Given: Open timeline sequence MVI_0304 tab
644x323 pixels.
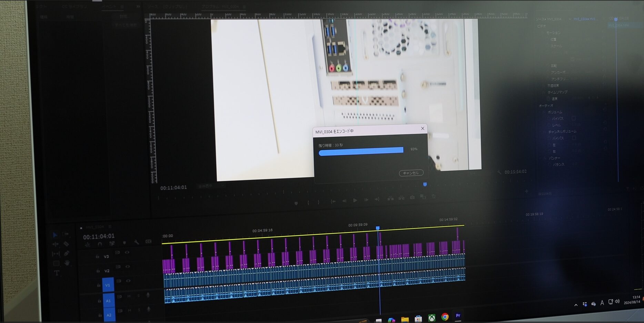Looking at the screenshot, I should pyautogui.click(x=95, y=227).
